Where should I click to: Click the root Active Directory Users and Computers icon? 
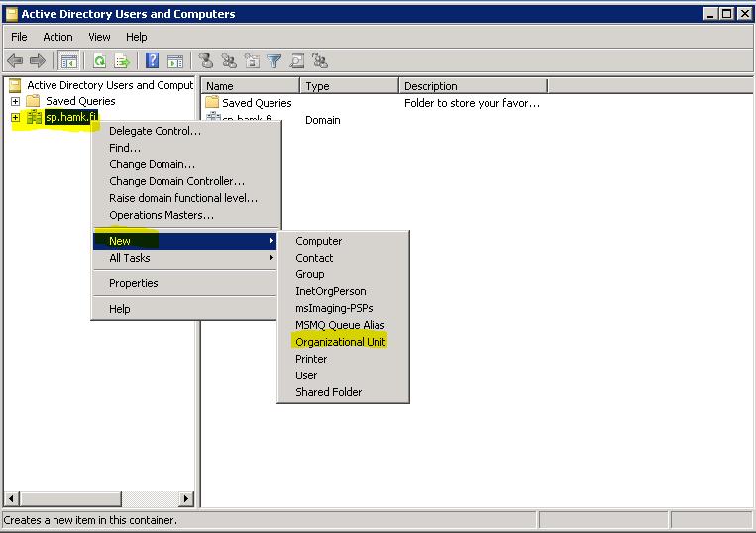coord(15,85)
